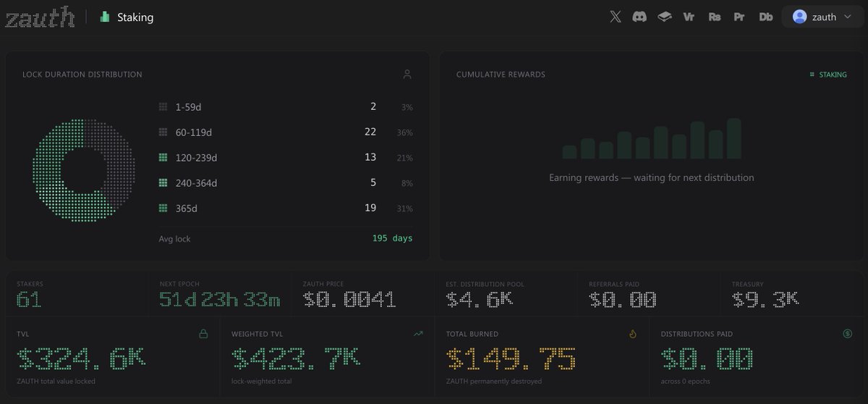Viewport: 868px width, 404px height.
Task: Click the Stakers count 61
Action: click(x=29, y=299)
